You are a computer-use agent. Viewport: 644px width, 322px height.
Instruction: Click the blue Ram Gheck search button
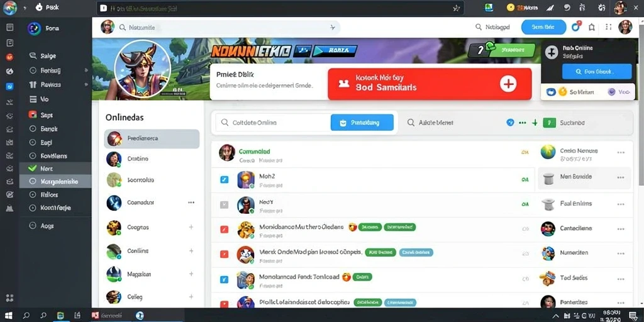pyautogui.click(x=596, y=72)
